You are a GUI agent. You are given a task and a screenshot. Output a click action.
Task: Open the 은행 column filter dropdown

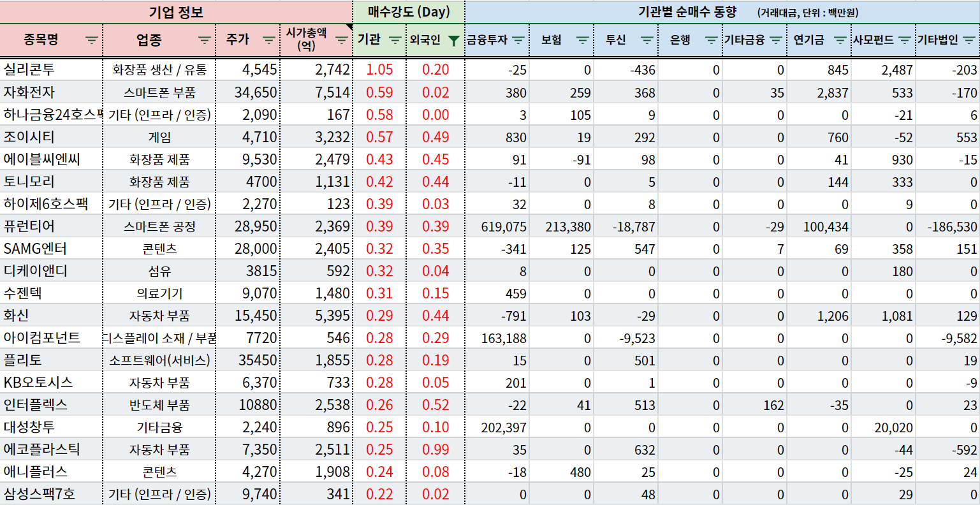click(712, 40)
